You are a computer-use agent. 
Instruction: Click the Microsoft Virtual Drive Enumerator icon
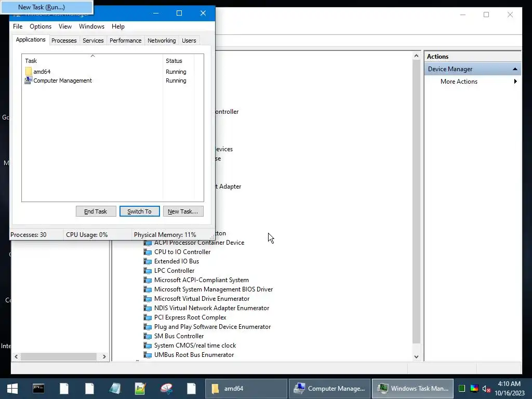coord(148,299)
